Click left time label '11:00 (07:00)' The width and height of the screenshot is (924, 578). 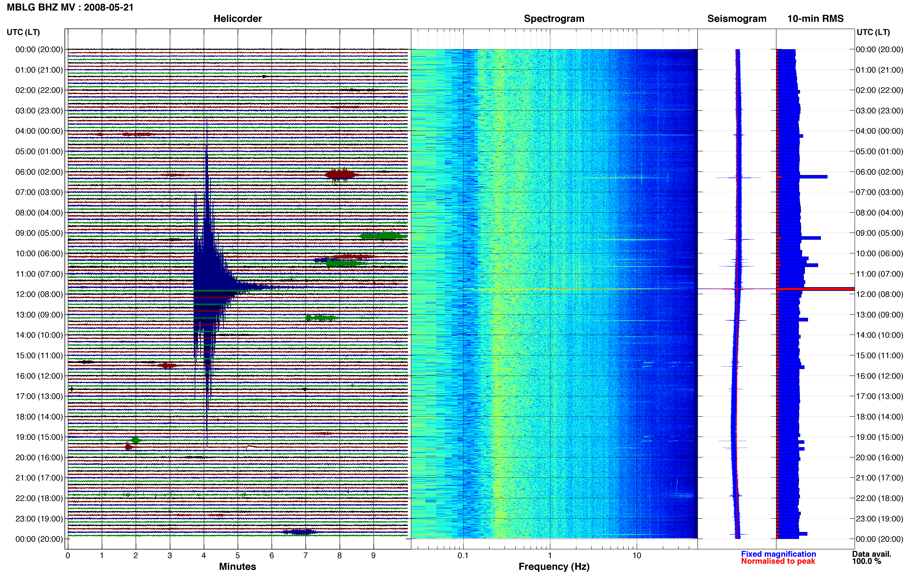pyautogui.click(x=39, y=274)
